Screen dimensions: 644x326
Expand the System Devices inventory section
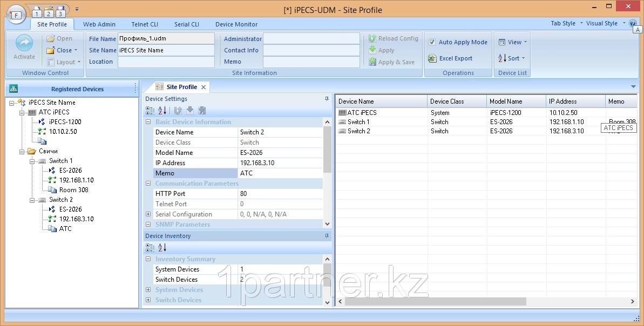[x=148, y=290]
